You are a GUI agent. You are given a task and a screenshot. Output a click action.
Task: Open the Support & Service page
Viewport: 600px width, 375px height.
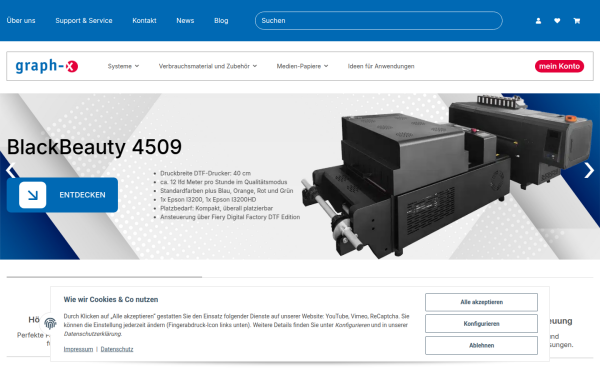84,21
